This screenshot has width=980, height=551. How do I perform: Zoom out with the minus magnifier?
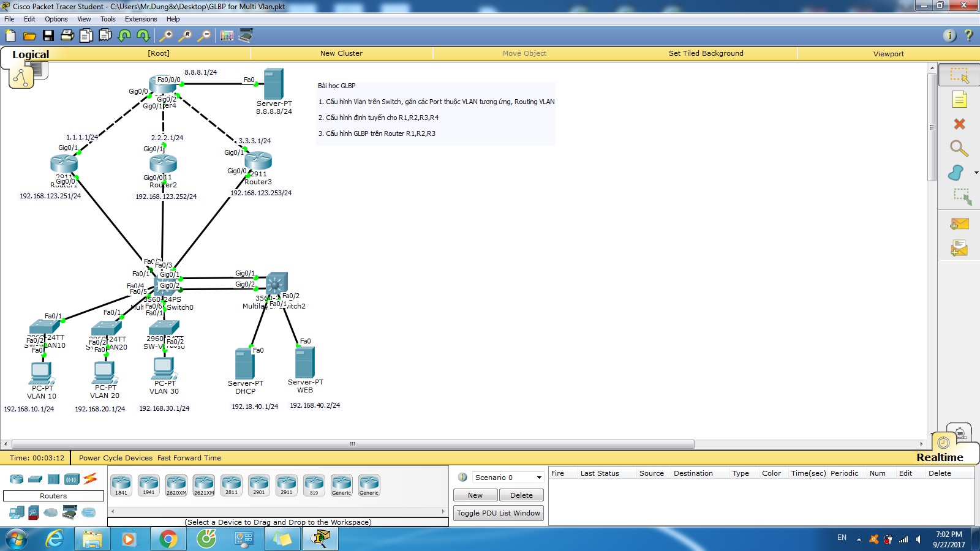(x=203, y=36)
